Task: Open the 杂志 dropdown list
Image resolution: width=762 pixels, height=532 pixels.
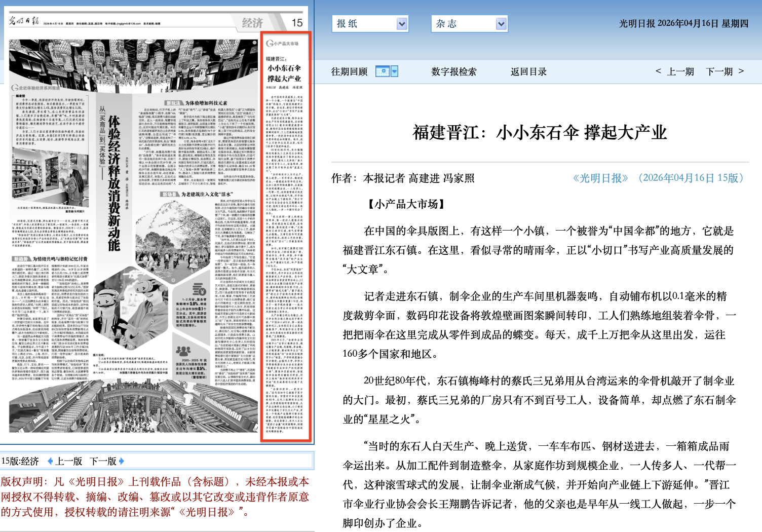Action: click(501, 24)
